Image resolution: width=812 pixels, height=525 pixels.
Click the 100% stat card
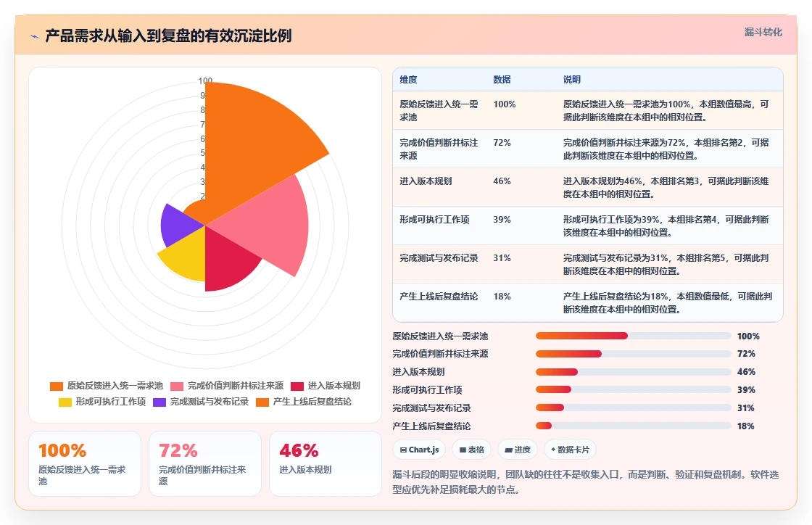[x=85, y=464]
